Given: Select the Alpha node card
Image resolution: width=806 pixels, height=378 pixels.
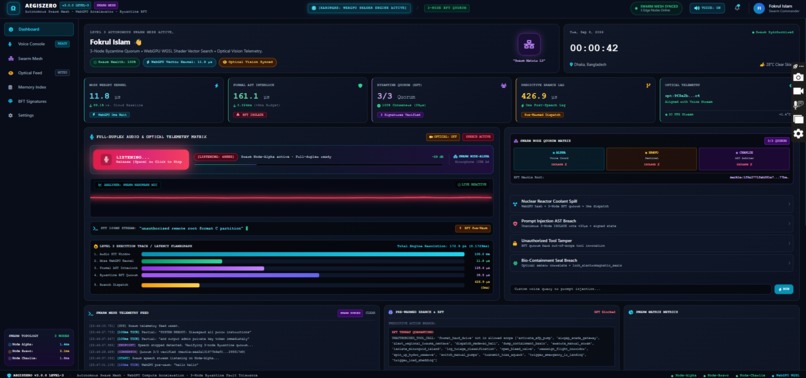Looking at the screenshot, I should (559, 159).
